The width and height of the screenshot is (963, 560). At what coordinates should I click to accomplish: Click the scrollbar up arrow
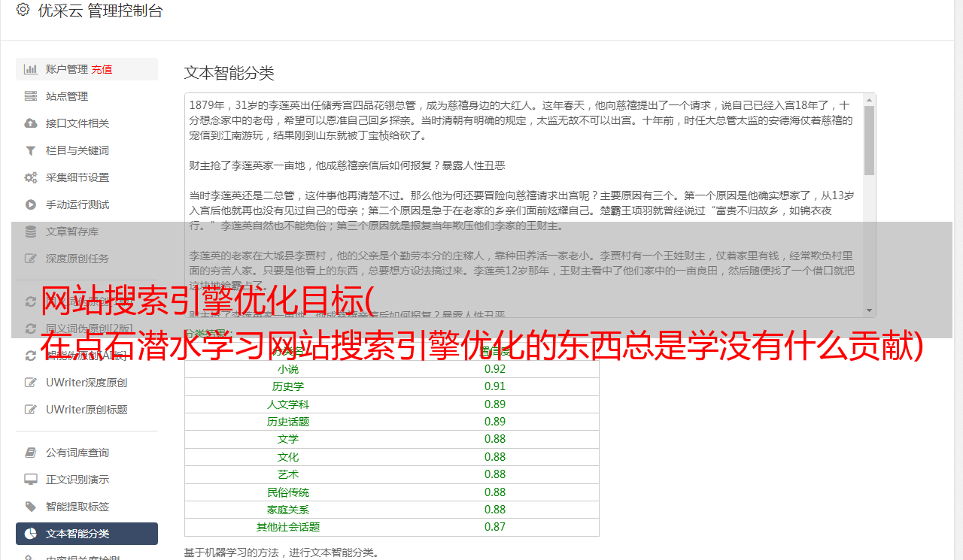(x=870, y=99)
